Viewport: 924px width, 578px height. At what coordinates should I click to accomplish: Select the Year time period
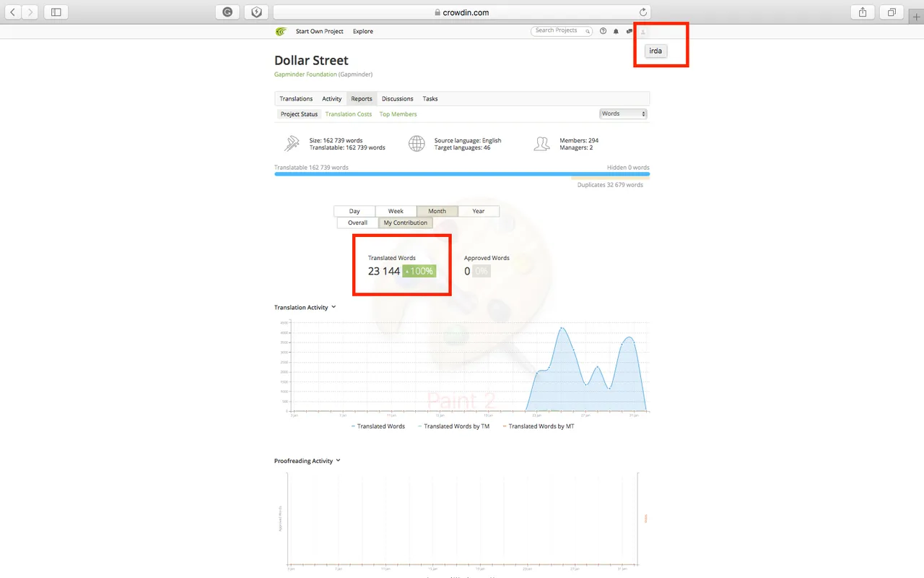[479, 211]
